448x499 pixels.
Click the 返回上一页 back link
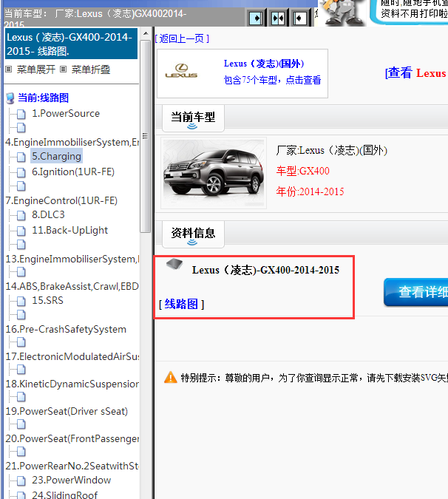click(x=182, y=39)
